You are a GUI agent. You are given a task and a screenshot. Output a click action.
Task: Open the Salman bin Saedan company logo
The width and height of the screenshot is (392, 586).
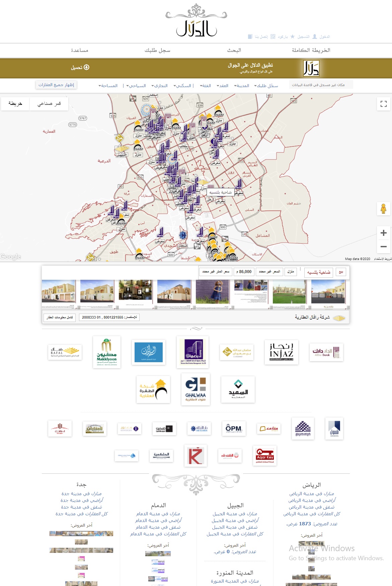coord(237,352)
